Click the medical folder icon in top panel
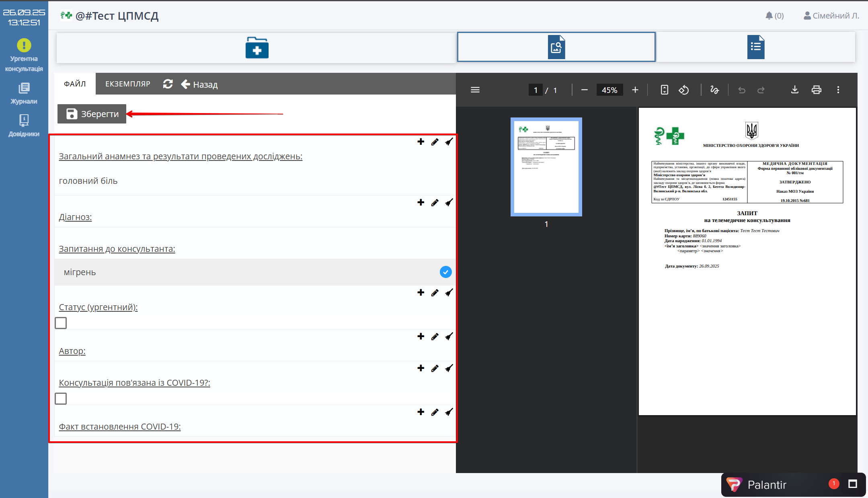Image resolution: width=868 pixels, height=498 pixels. tap(257, 48)
